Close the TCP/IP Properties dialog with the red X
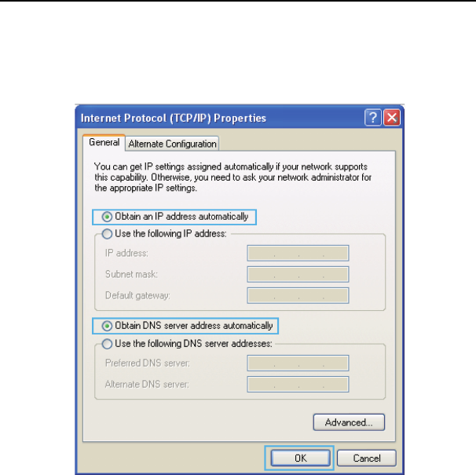The height and width of the screenshot is (475, 476). (392, 118)
